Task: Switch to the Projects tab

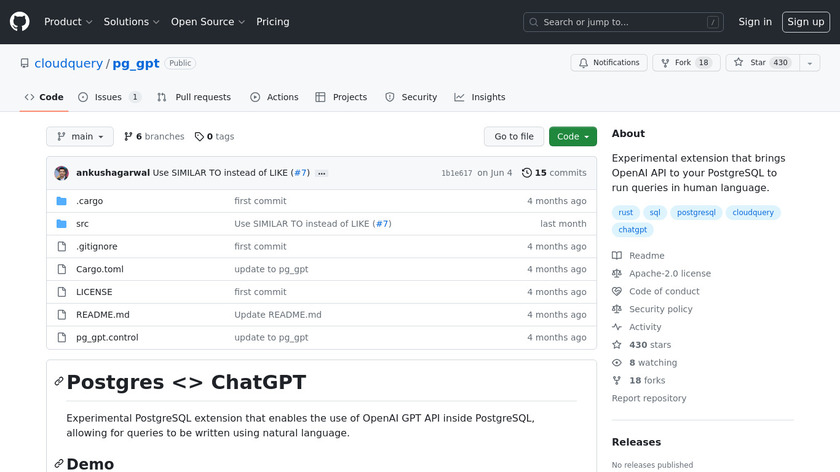Action: [341, 97]
